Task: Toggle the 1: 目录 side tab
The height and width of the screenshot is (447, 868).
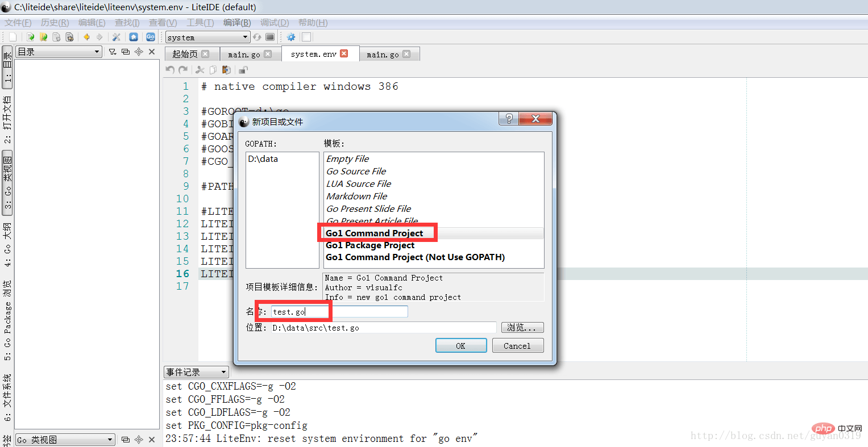Action: [x=7, y=67]
